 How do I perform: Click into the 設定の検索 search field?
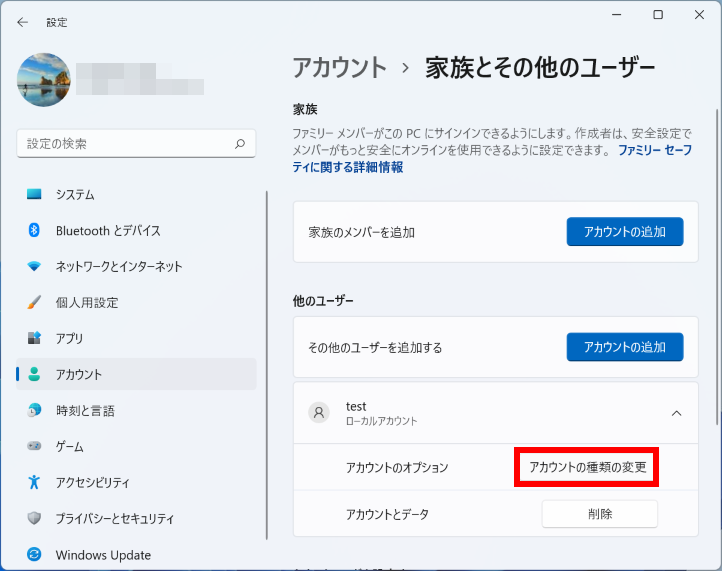pyautogui.click(x=125, y=144)
